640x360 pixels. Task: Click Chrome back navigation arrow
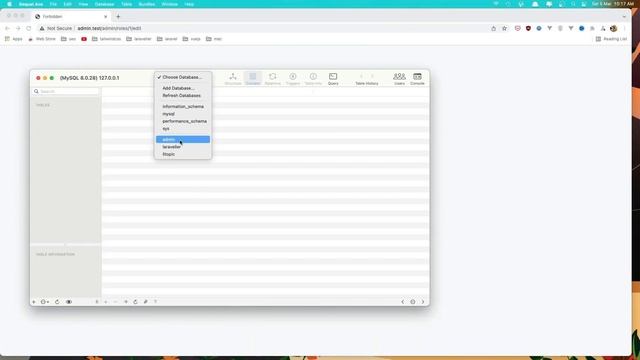(7, 28)
